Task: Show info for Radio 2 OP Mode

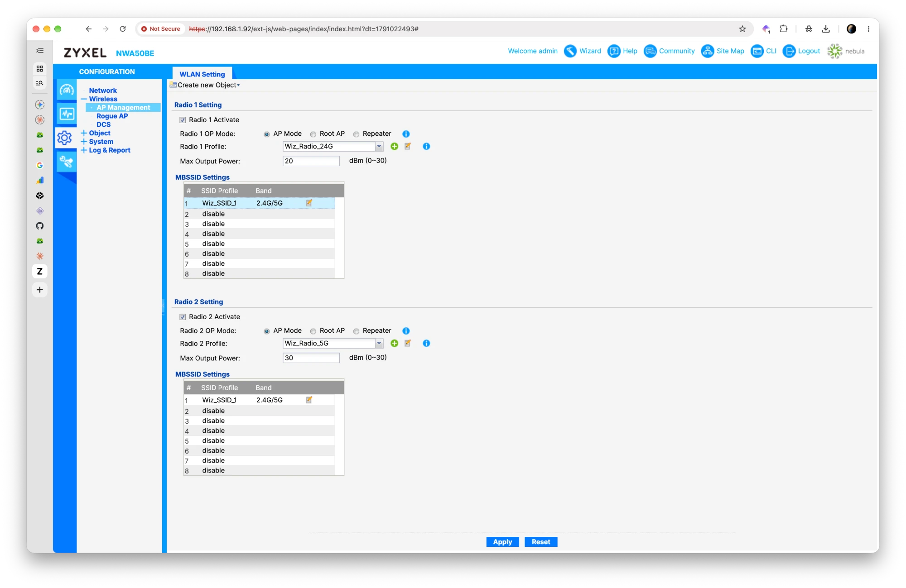Action: (406, 331)
